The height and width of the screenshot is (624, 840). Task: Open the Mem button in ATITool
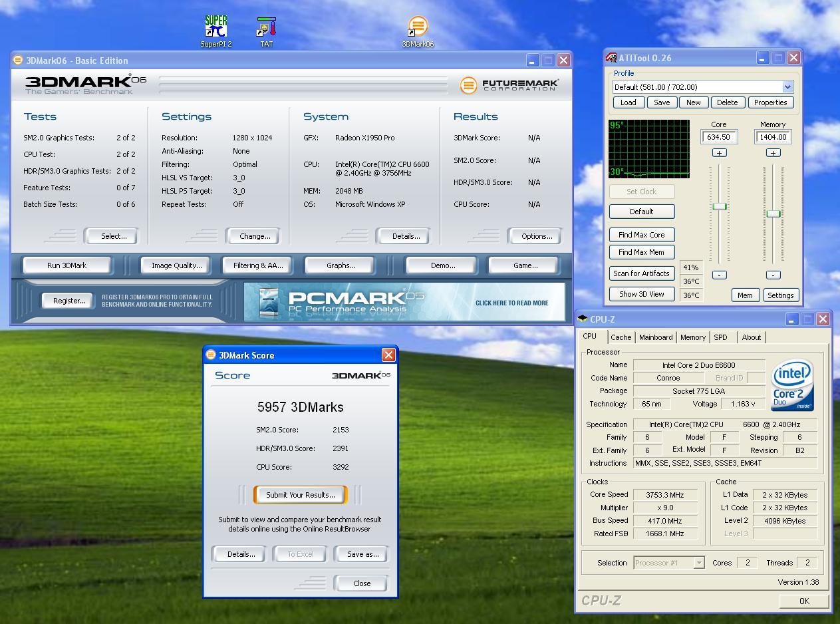coord(745,295)
